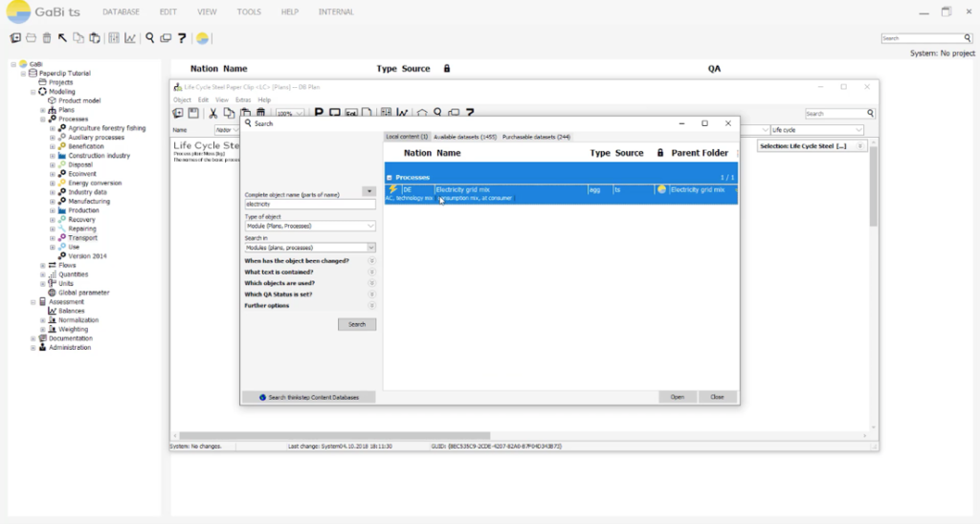
Task: Click the vertical scrollbar in DB Plan window
Action: pyautogui.click(x=873, y=187)
